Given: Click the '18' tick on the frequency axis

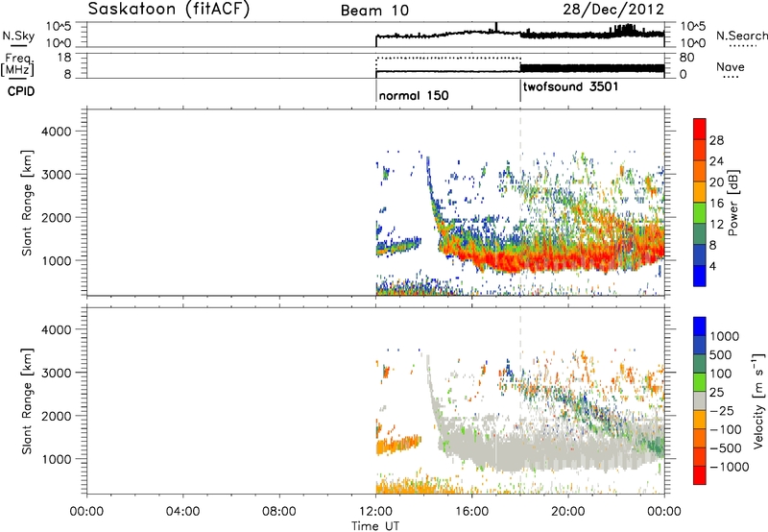Looking at the screenshot, I should [x=65, y=58].
